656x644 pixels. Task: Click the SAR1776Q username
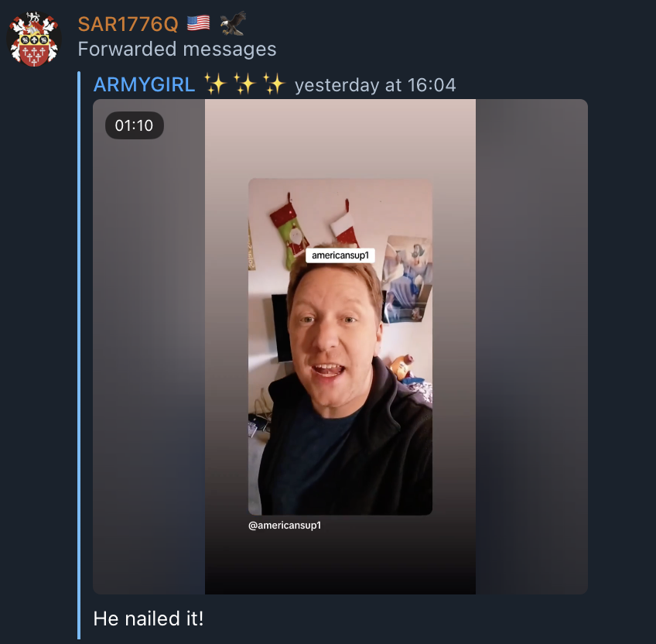[128, 24]
